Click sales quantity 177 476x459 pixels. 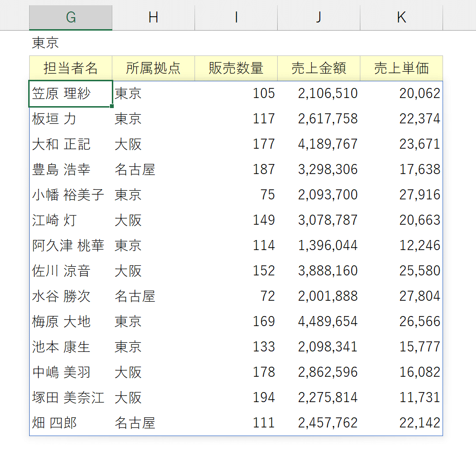pos(236,144)
